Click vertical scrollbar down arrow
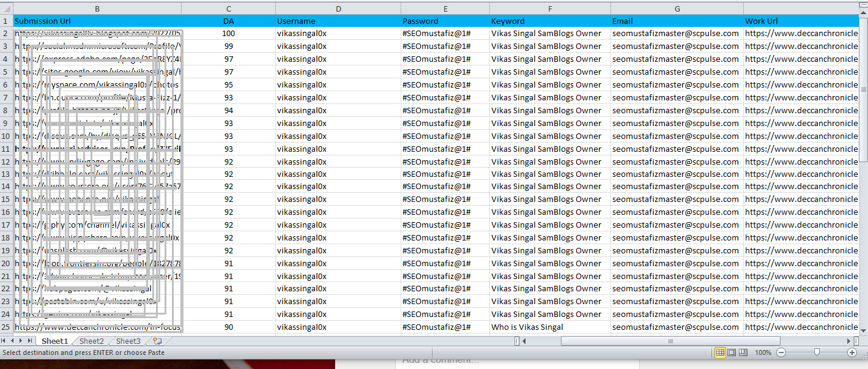Viewport: 868px width, 369px height. tap(863, 330)
